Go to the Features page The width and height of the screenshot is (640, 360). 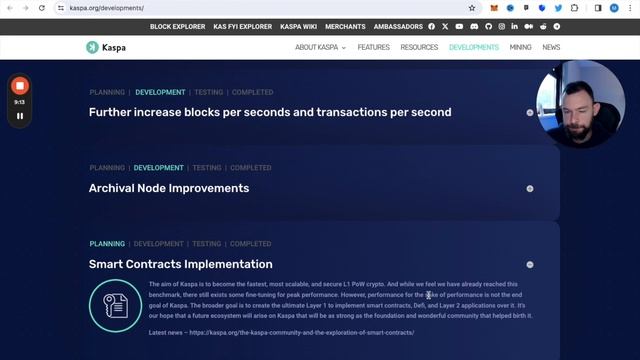(373, 47)
